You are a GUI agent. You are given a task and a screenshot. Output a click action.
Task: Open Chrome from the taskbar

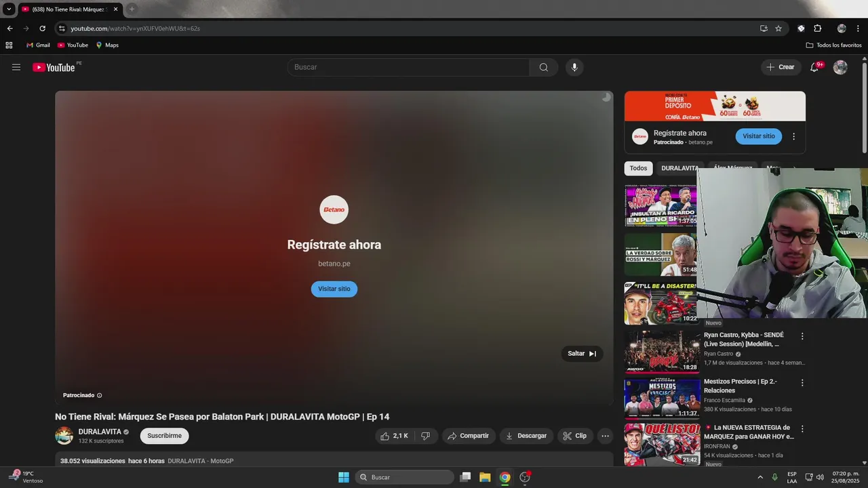tap(505, 477)
